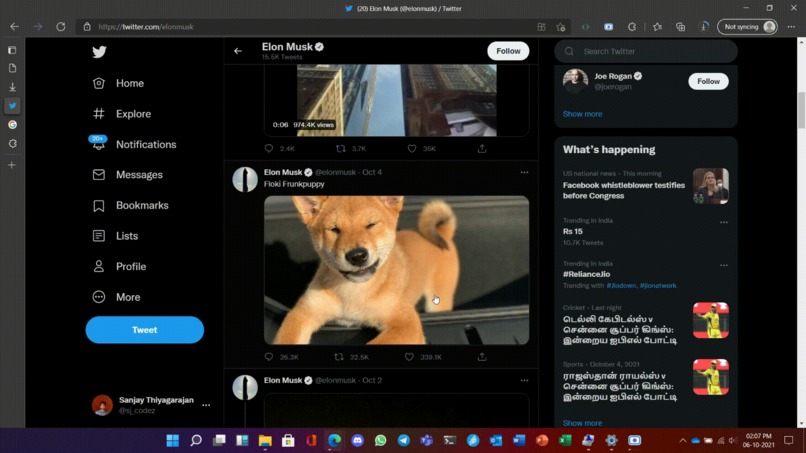Click the #jionetwork hashtag link
The image size is (806, 453).
(x=658, y=285)
